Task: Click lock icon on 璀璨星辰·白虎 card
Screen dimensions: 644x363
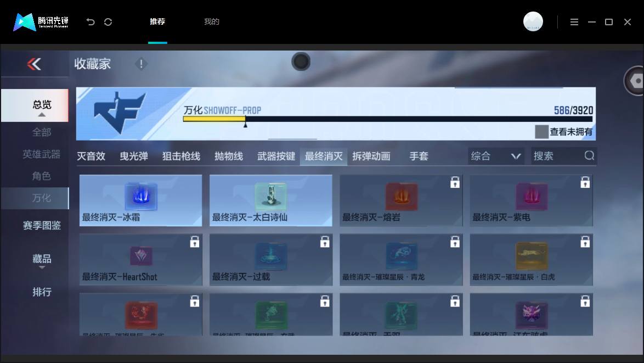Action: point(585,242)
